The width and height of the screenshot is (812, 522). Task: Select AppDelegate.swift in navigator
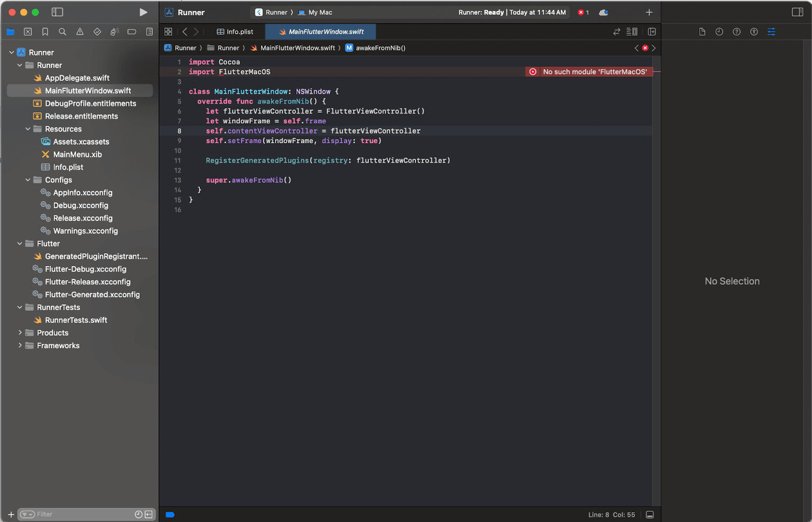[x=77, y=78]
